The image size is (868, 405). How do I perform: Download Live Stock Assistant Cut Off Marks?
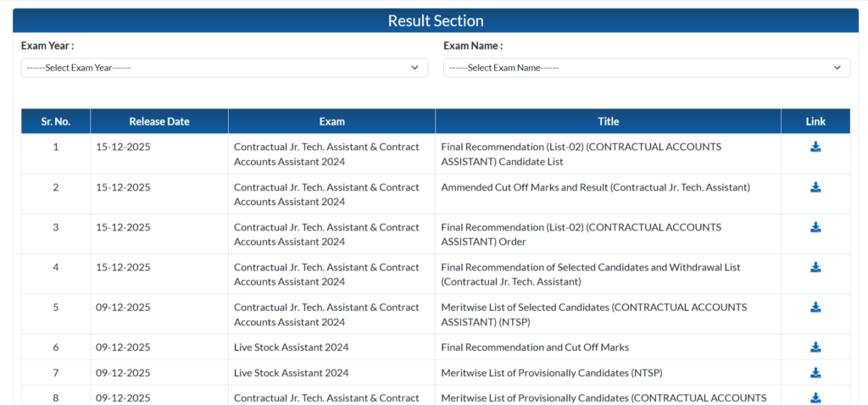[815, 347]
